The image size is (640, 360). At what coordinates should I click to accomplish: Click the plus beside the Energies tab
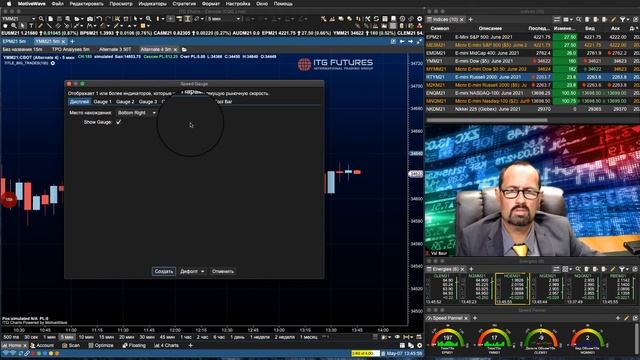(x=471, y=269)
